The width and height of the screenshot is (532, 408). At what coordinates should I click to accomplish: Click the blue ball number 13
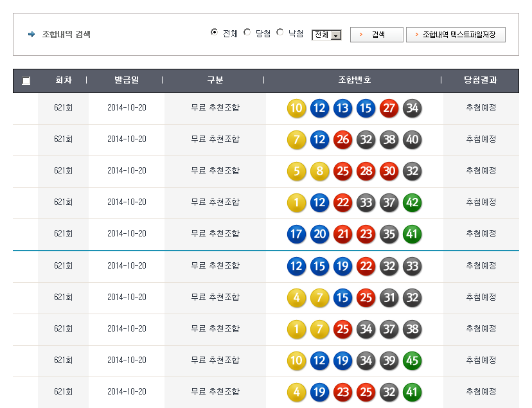click(x=342, y=108)
